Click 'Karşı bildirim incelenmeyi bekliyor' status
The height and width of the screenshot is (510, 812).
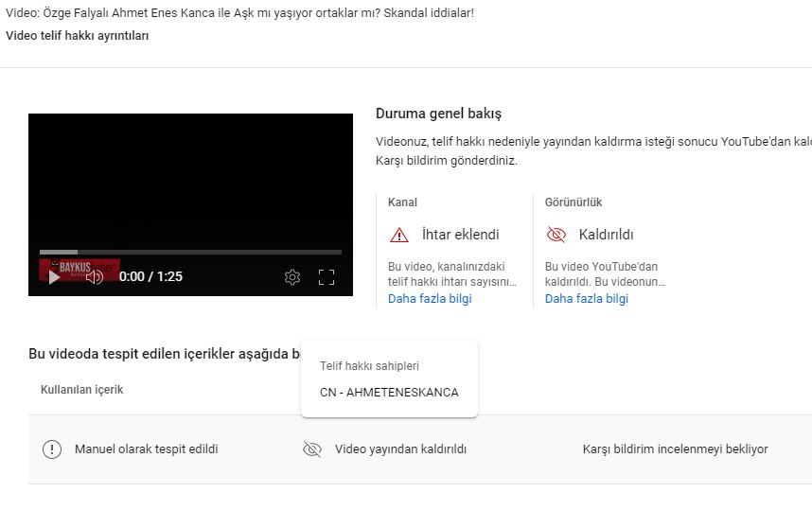676,448
